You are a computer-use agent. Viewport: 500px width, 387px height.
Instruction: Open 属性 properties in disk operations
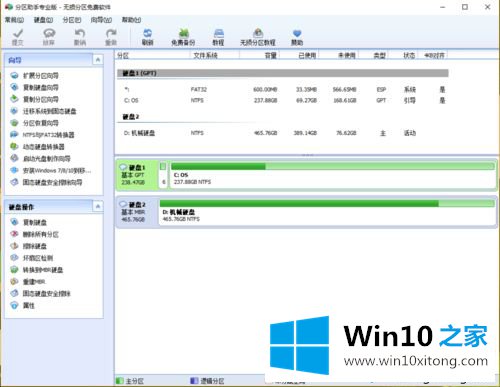click(22, 305)
